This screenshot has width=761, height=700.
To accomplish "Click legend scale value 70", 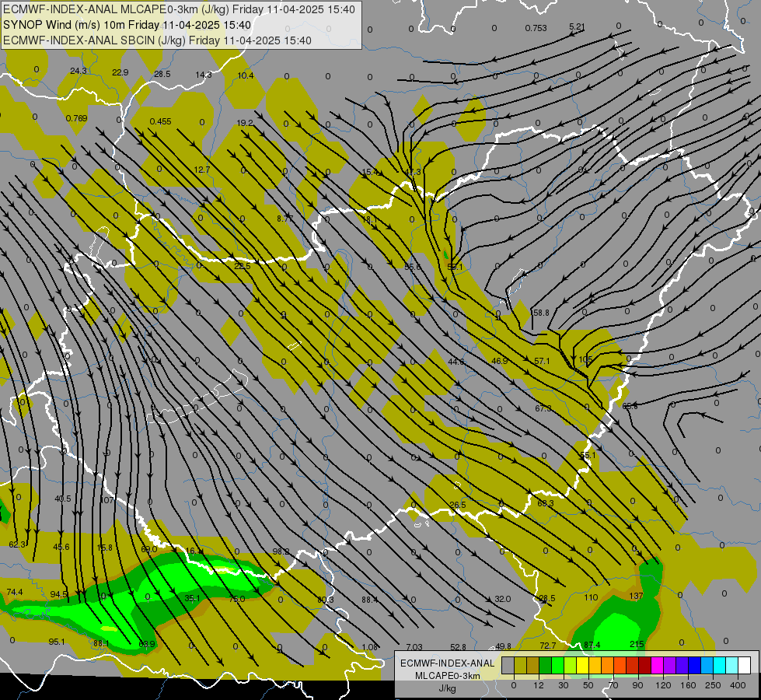I will tap(613, 685).
